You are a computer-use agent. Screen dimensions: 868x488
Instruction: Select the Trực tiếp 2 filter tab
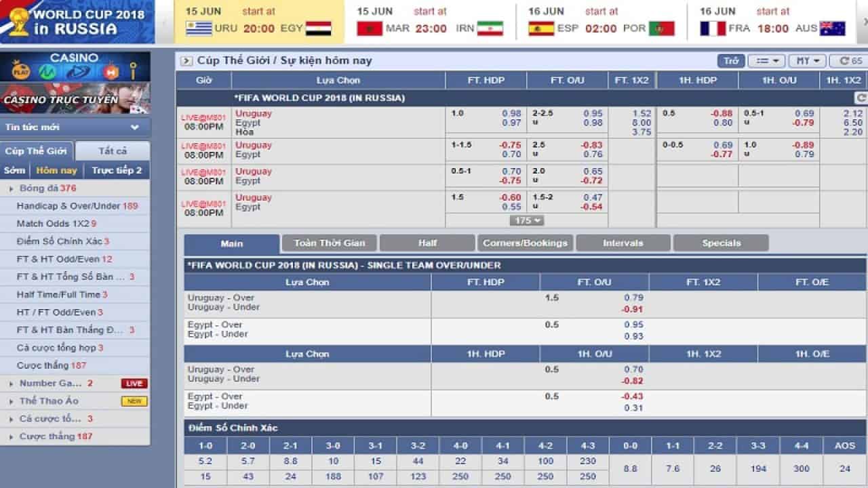[117, 170]
